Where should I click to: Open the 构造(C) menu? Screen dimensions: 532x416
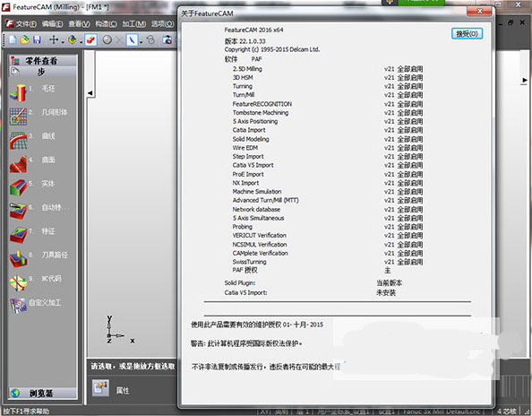pyautogui.click(x=106, y=24)
